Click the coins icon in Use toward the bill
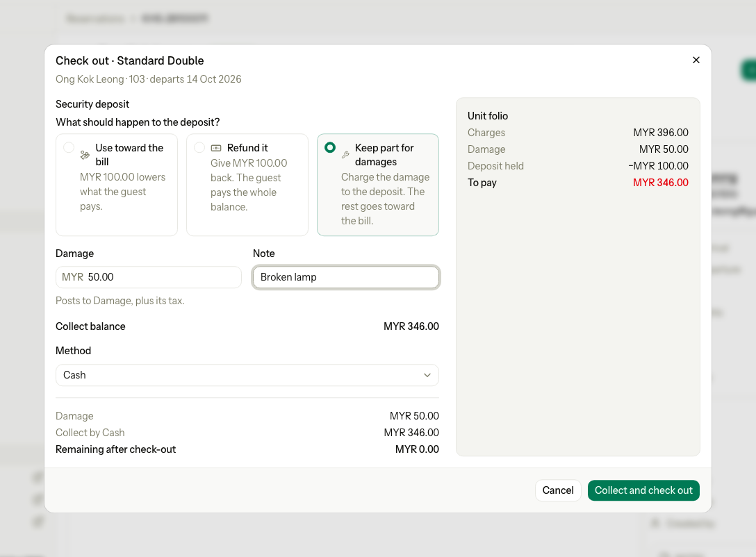 pyautogui.click(x=85, y=155)
